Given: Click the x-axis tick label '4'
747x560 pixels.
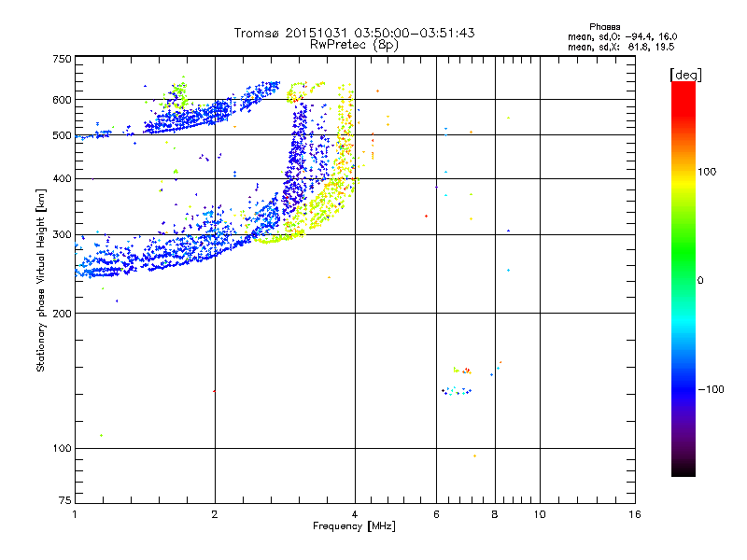Looking at the screenshot, I should click(x=355, y=514).
